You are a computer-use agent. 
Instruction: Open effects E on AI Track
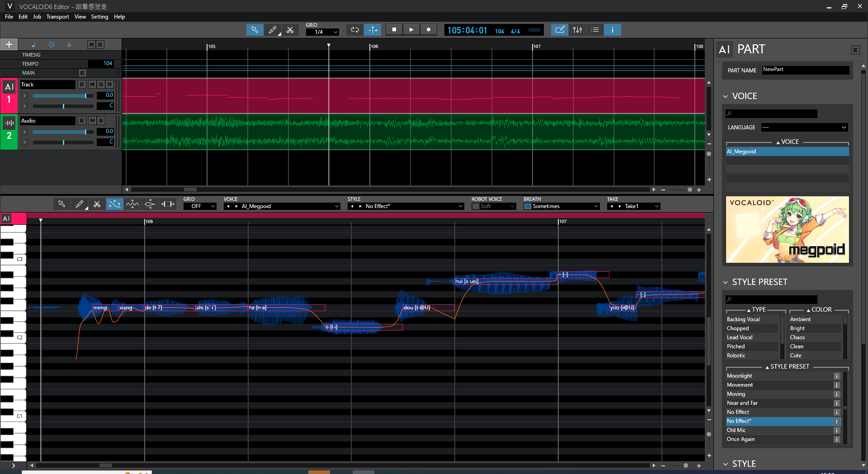point(82,85)
